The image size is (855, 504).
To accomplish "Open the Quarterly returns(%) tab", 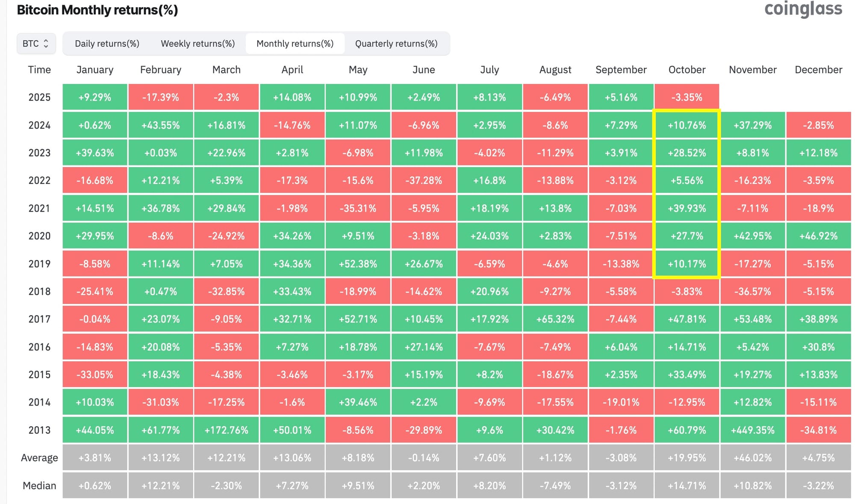I will pos(396,44).
